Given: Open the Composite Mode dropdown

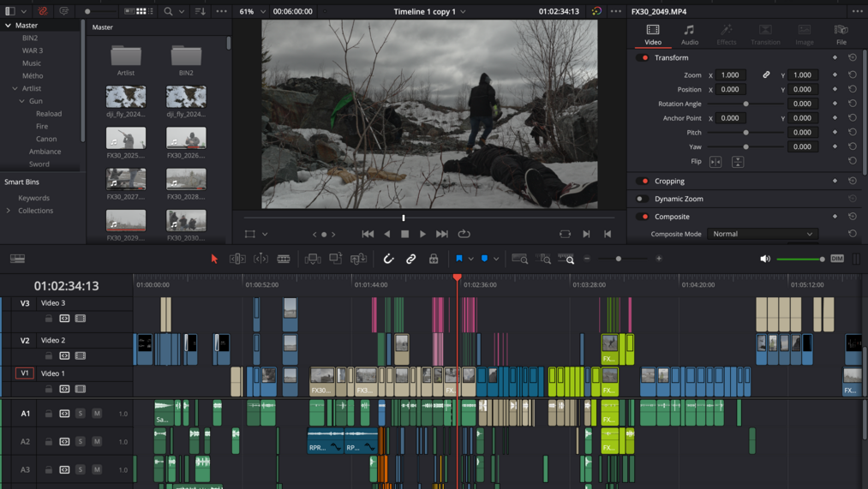Looking at the screenshot, I should pos(762,234).
